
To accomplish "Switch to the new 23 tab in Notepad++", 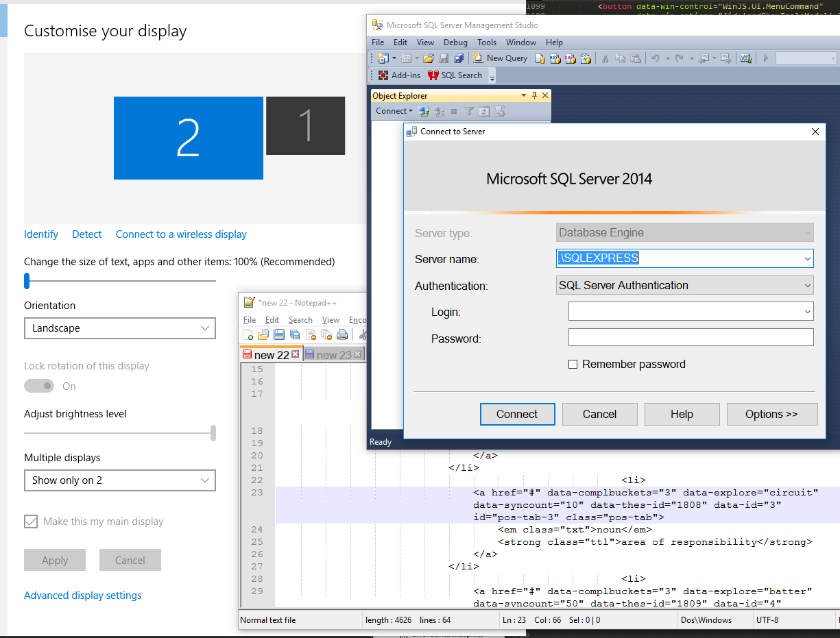I will 334,354.
